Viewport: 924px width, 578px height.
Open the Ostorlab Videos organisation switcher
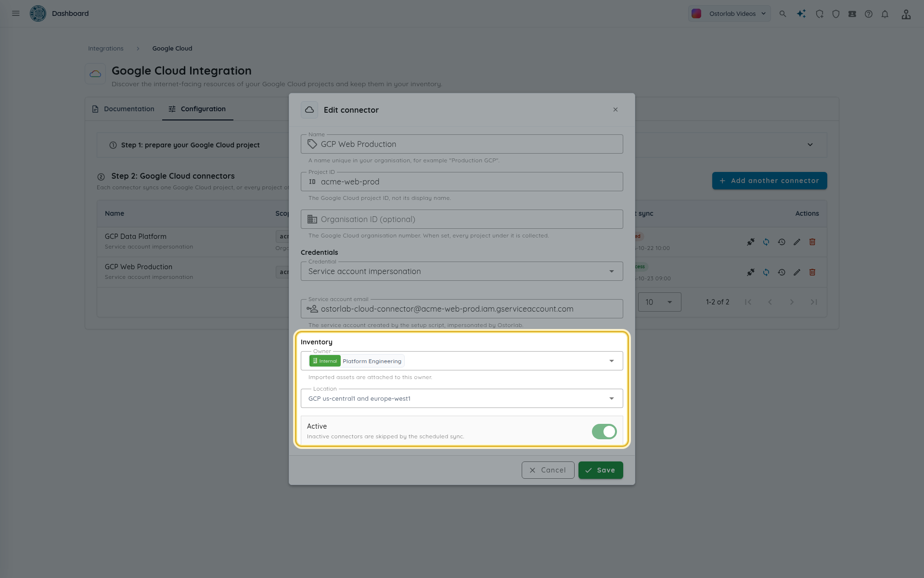(729, 13)
